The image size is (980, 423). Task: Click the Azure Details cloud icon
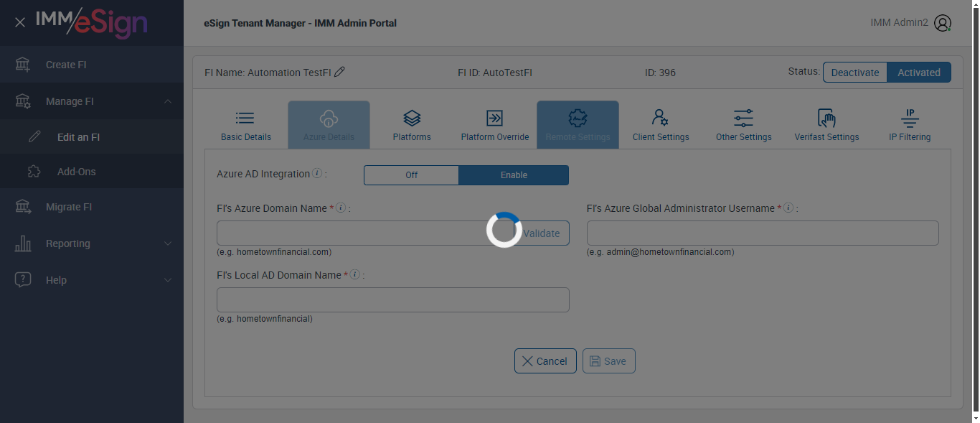point(329,118)
